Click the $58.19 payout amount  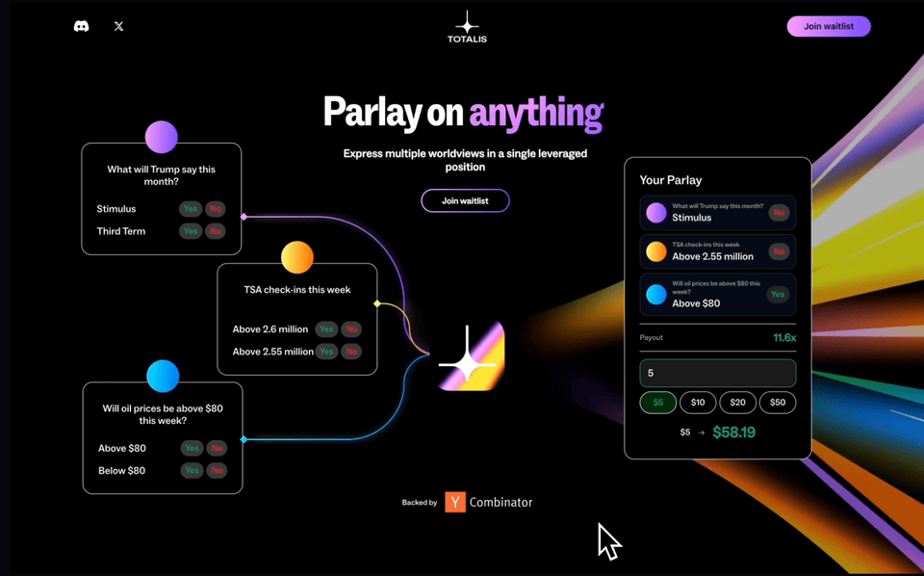pyautogui.click(x=733, y=432)
